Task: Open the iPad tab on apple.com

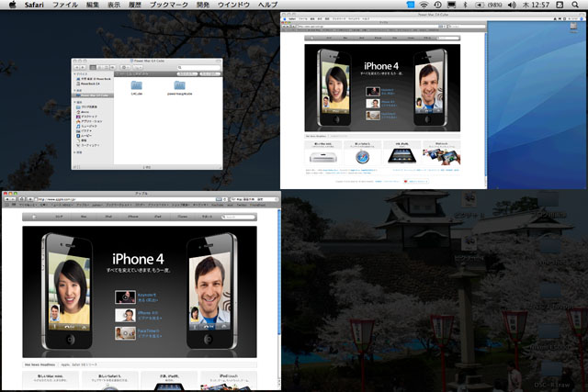Action: [x=158, y=217]
